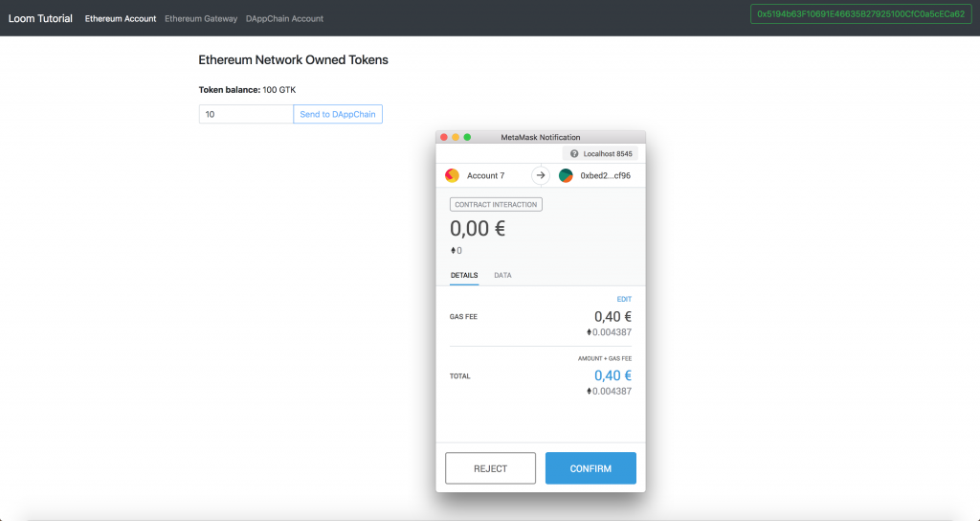
Task: Minimize the MetaMask Notification window
Action: coord(456,137)
